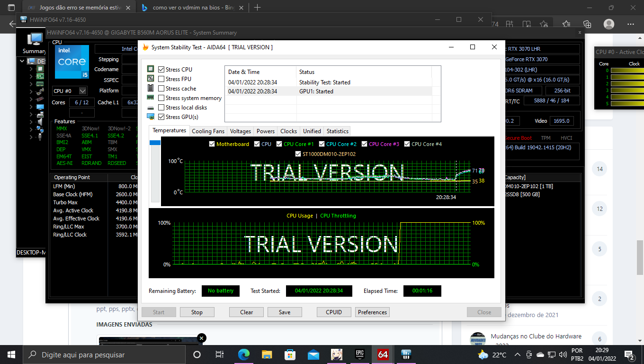Click the Stress FPU percent icon

click(151, 79)
